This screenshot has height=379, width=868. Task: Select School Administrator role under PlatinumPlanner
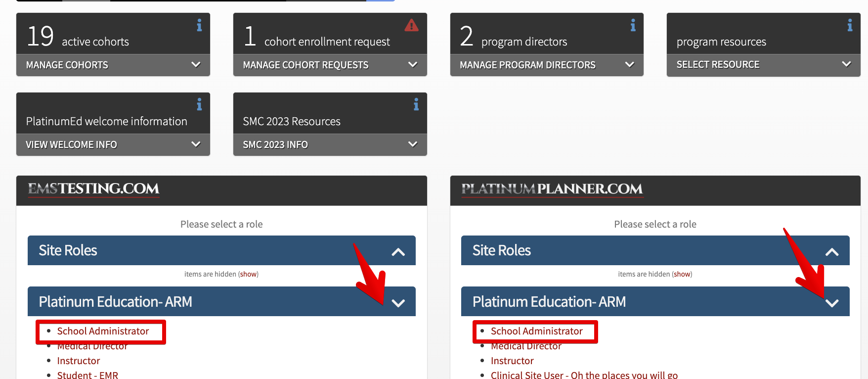pyautogui.click(x=537, y=331)
